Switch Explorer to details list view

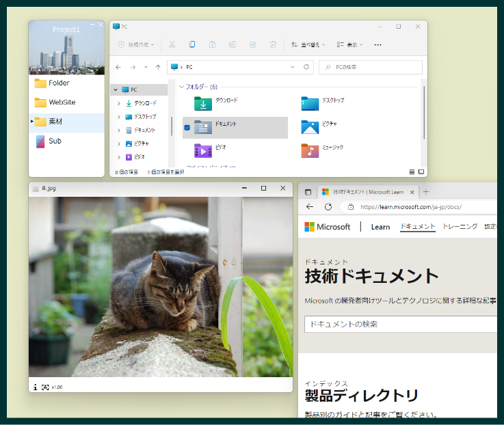point(412,172)
